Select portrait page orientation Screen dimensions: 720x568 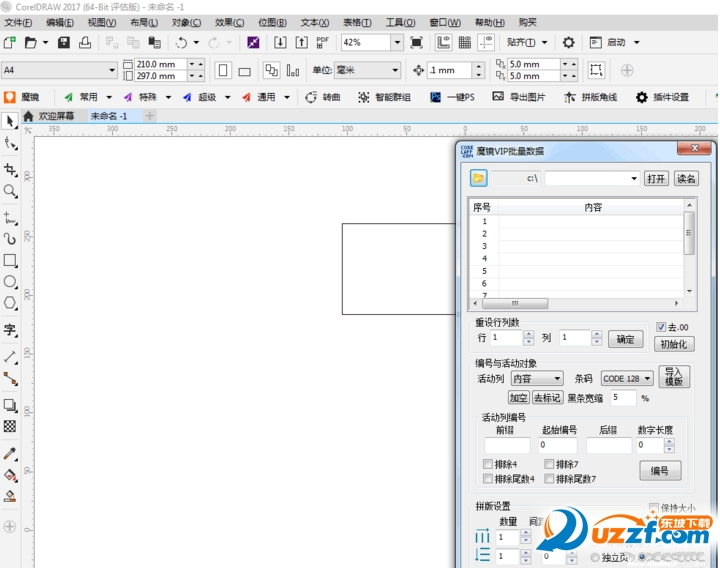point(223,70)
